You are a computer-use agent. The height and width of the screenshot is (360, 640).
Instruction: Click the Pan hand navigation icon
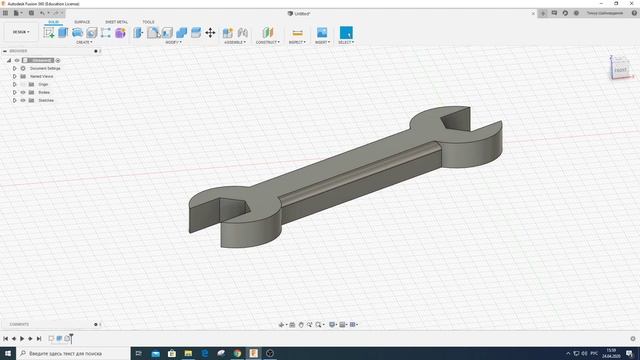pos(301,325)
